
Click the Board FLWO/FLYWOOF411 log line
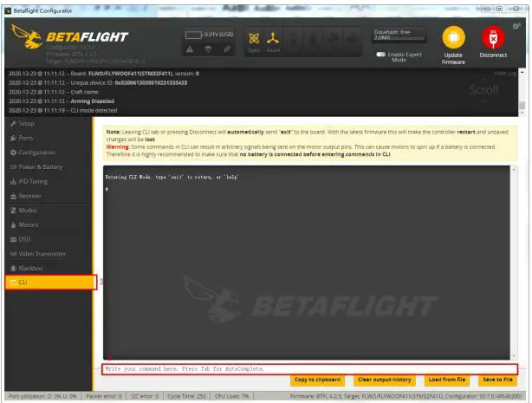[x=104, y=74]
